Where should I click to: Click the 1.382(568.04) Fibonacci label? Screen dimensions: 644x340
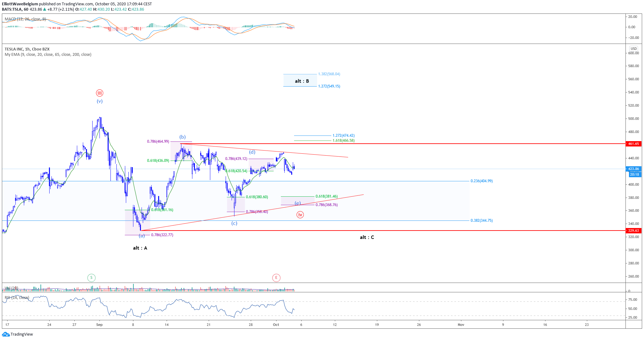point(329,74)
